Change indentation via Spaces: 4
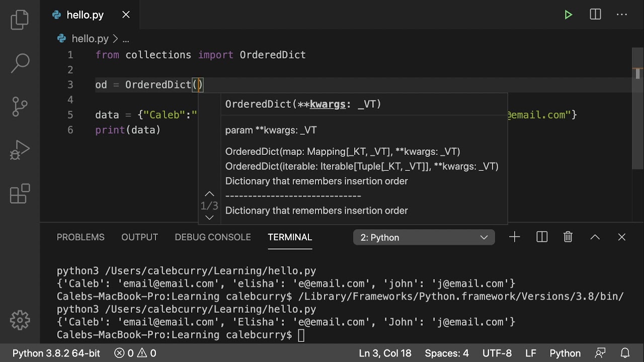 click(447, 353)
